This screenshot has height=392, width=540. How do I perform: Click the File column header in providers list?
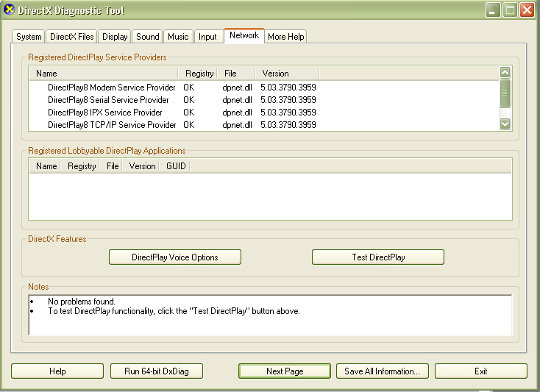[x=237, y=74]
